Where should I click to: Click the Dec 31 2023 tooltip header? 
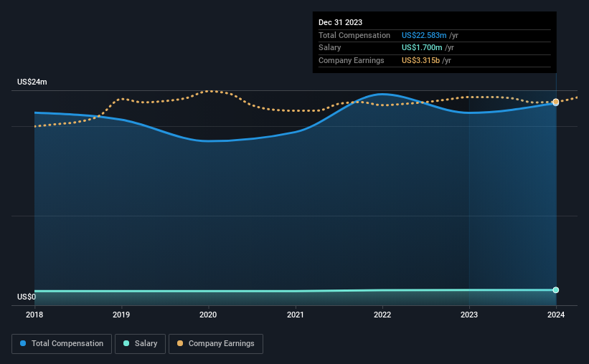(x=341, y=22)
